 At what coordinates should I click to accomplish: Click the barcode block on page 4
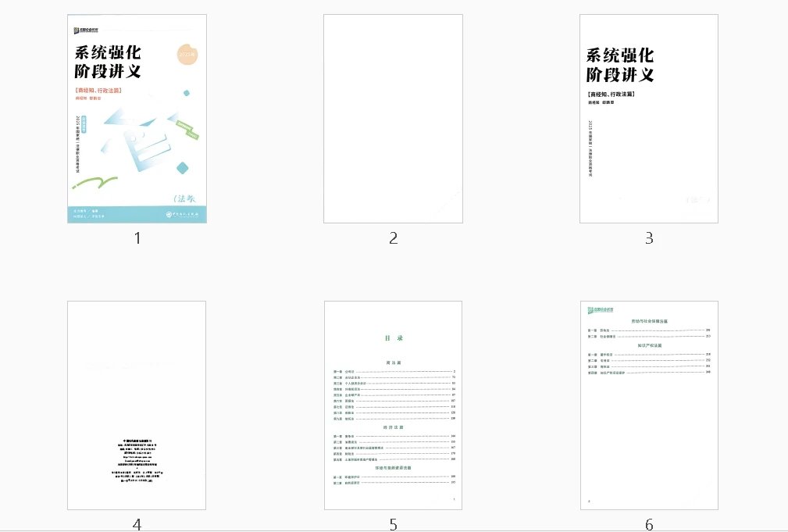[137, 461]
